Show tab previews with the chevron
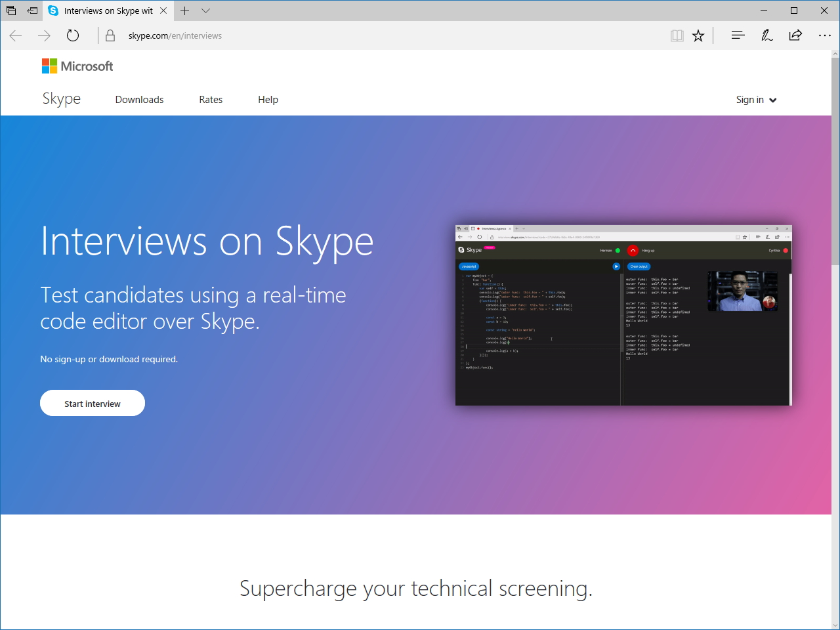The image size is (840, 630). [x=206, y=10]
